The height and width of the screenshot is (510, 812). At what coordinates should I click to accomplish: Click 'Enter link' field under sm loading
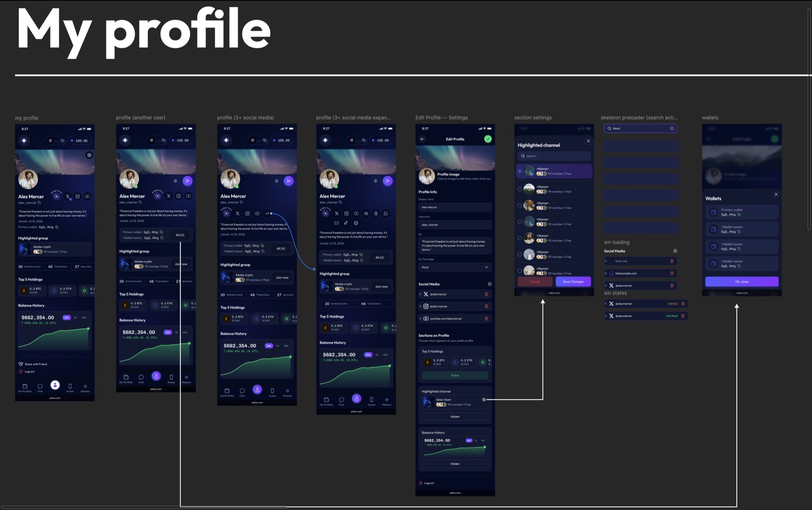640,261
